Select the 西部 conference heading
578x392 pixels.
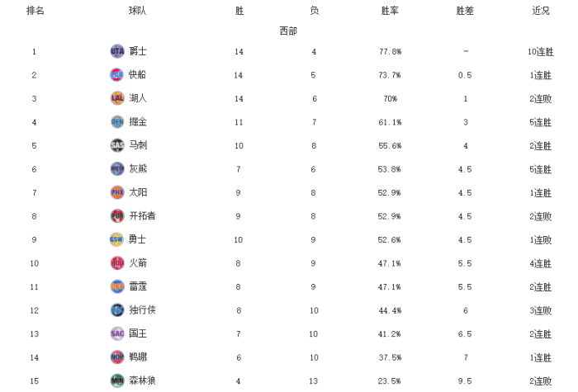pyautogui.click(x=288, y=31)
